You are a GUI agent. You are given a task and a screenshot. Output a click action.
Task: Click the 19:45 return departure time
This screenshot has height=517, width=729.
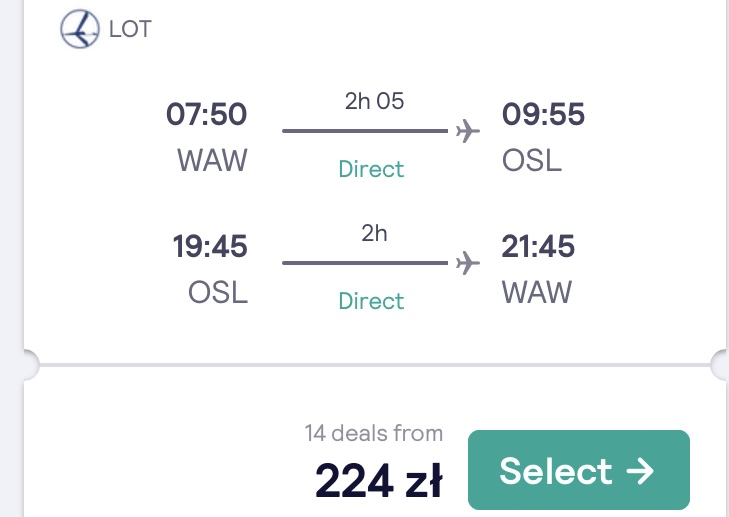click(210, 246)
